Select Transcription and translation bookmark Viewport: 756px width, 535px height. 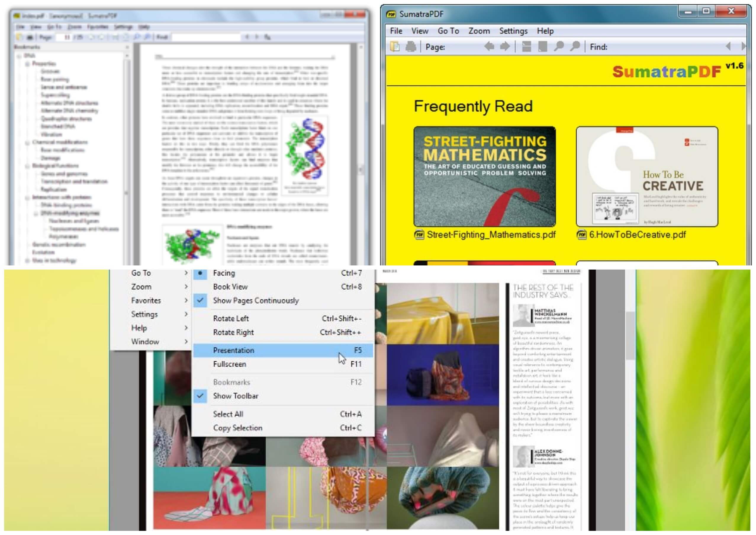74,182
